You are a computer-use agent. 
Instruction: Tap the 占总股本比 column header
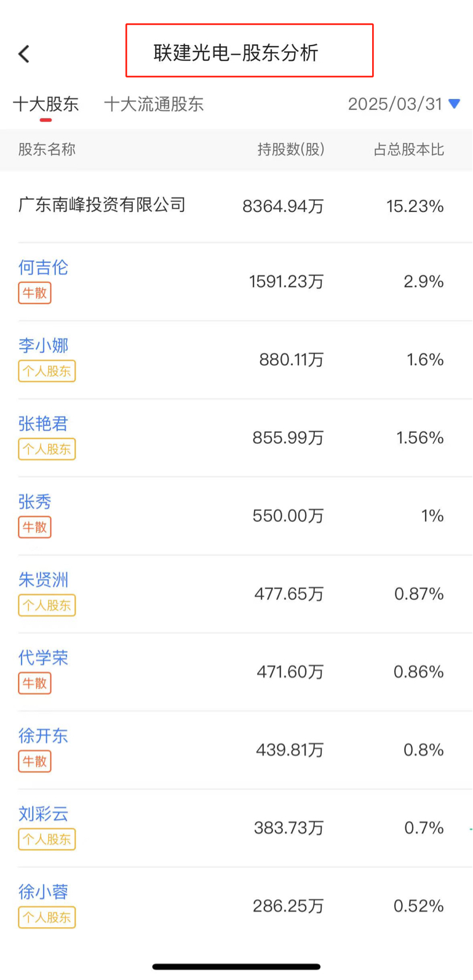tap(409, 149)
